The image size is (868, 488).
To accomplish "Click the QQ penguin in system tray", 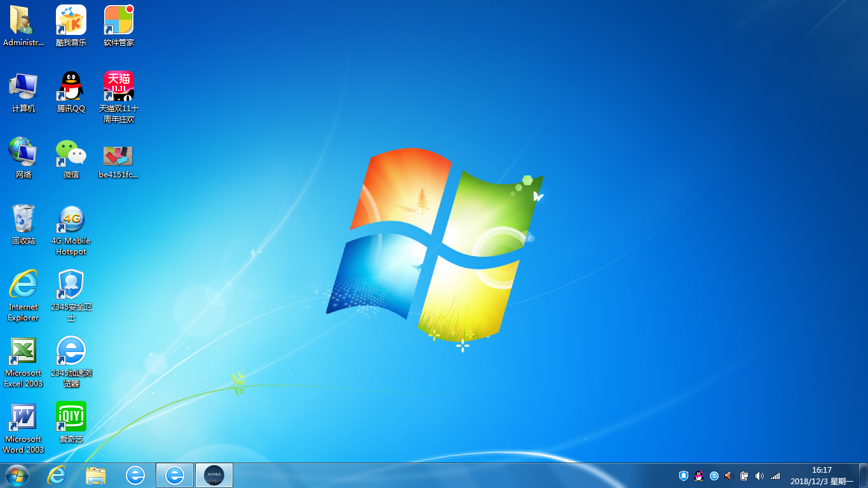I will (x=699, y=475).
